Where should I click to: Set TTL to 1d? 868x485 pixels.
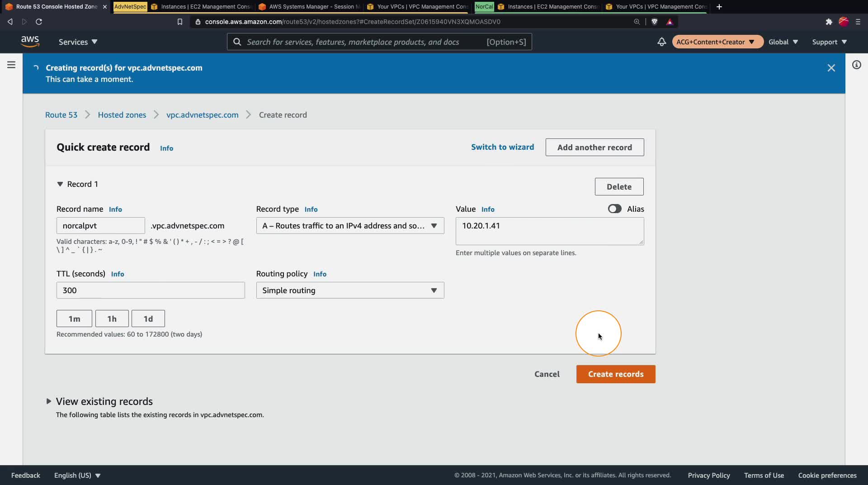[x=148, y=319]
